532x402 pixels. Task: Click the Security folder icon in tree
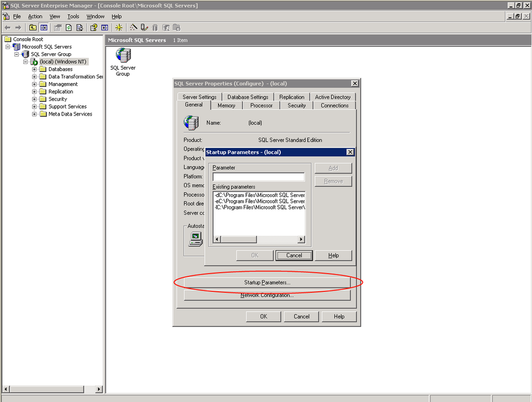coord(43,99)
